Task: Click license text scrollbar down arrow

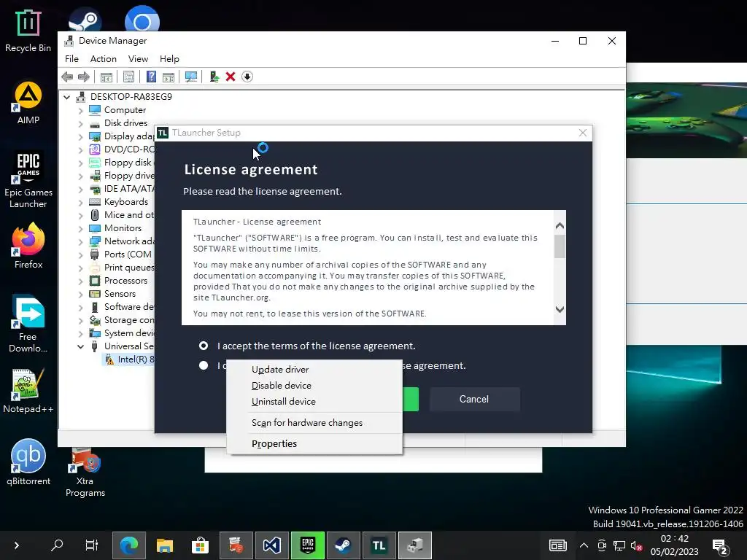Action: click(560, 309)
